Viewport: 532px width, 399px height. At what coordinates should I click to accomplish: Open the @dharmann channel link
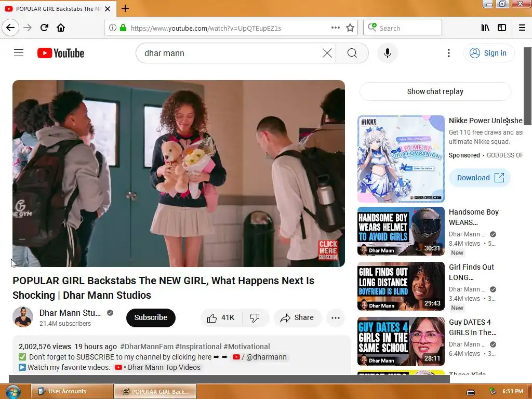click(x=260, y=357)
